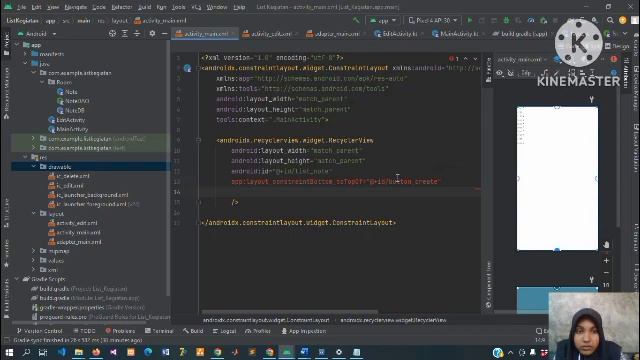
Task: Open Windows search from taskbar
Action: click(x=26, y=352)
